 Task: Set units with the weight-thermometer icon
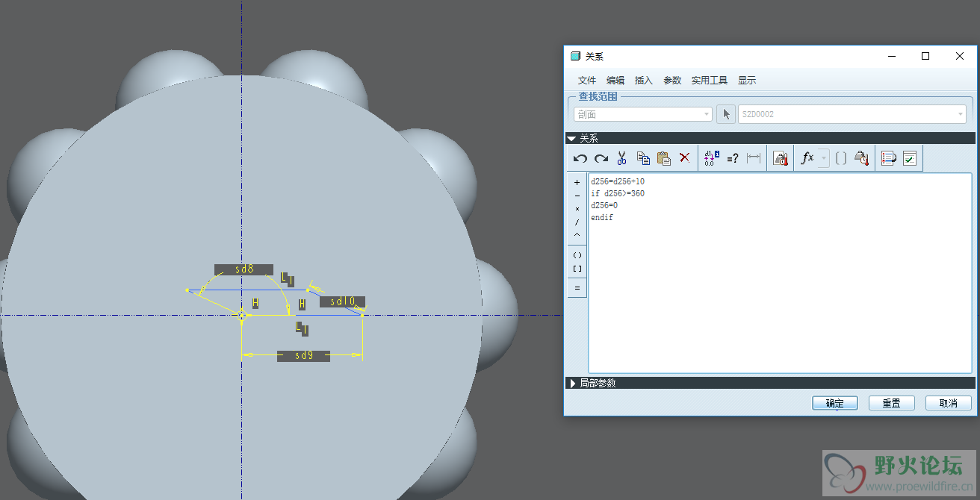coord(781,158)
